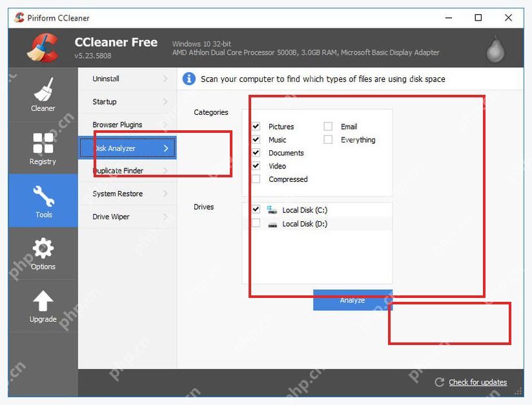Click the Categories label
Viewport: 532px width, 405px height.
pos(211,112)
